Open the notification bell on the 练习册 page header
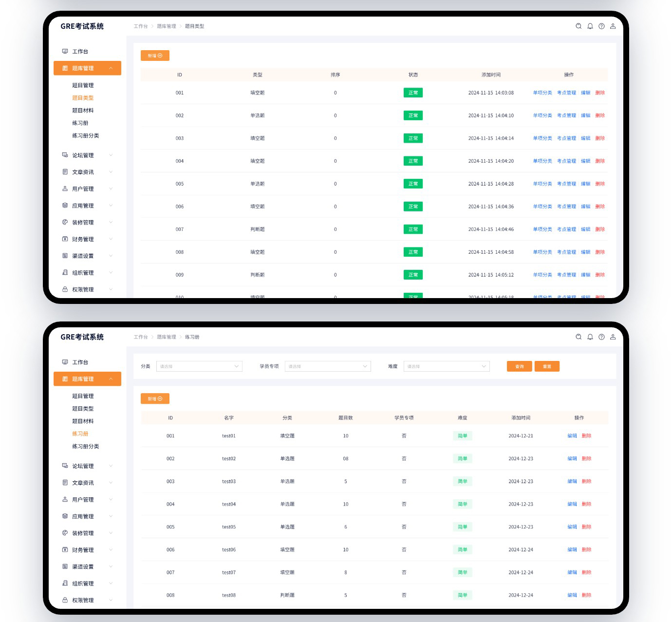The image size is (672, 622). click(590, 337)
